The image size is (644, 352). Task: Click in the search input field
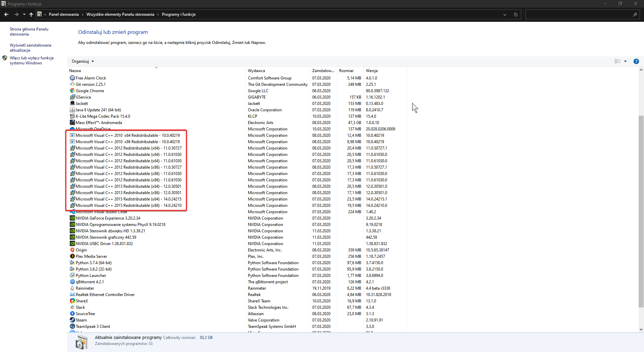pos(578,14)
